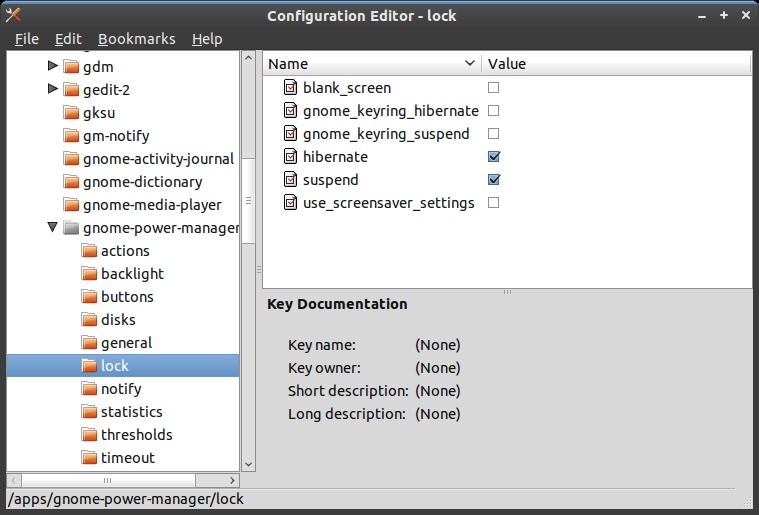This screenshot has width=759, height=515.
Task: Select the backlight tree item label
Action: pos(132,274)
